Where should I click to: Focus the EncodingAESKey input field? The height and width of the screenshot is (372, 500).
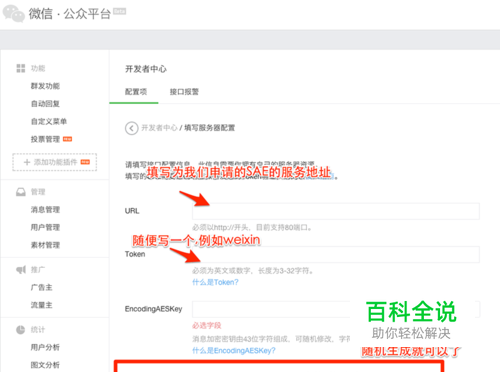tap(336, 309)
